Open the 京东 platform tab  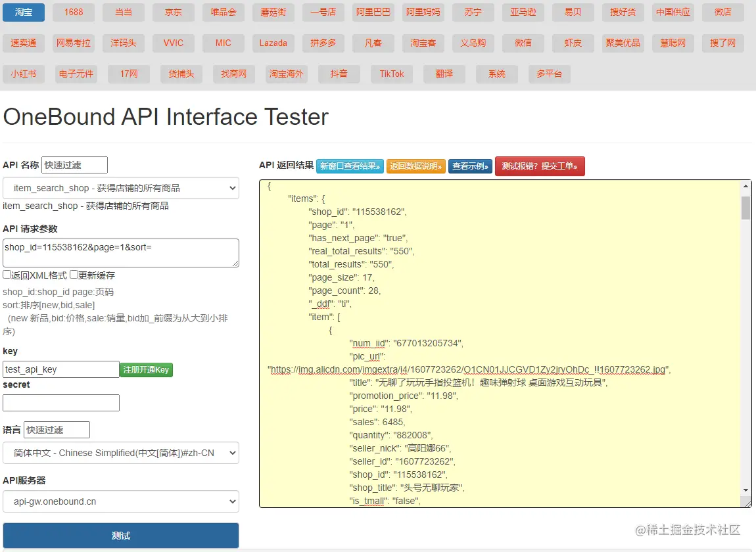coord(174,12)
